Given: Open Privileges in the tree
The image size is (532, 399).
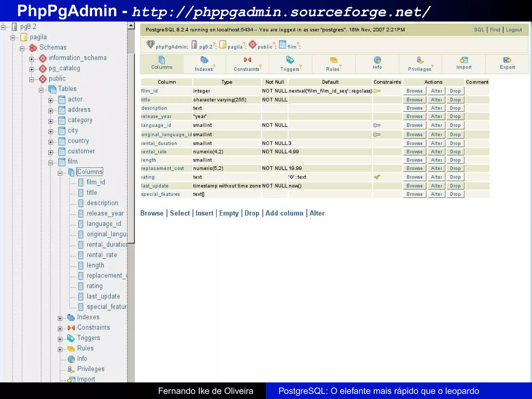Looking at the screenshot, I should (x=91, y=369).
